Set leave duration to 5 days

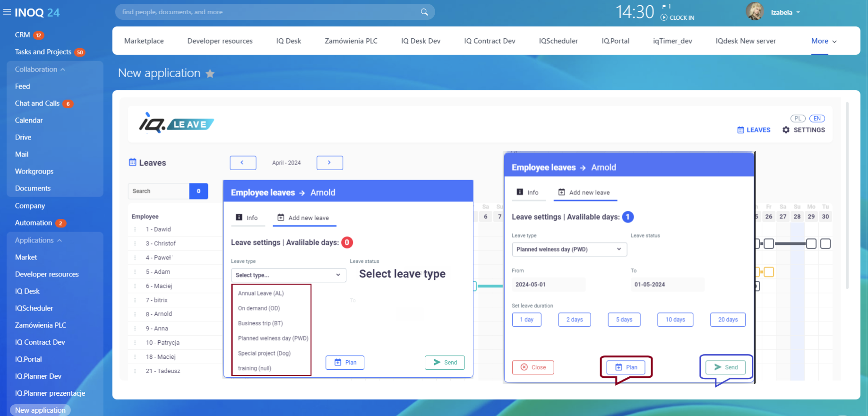(624, 320)
